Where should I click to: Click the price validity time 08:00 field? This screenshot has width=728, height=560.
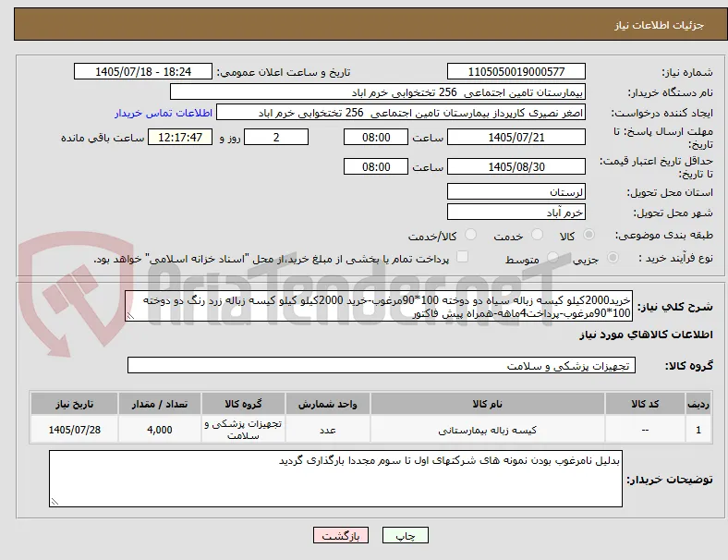[x=376, y=166]
